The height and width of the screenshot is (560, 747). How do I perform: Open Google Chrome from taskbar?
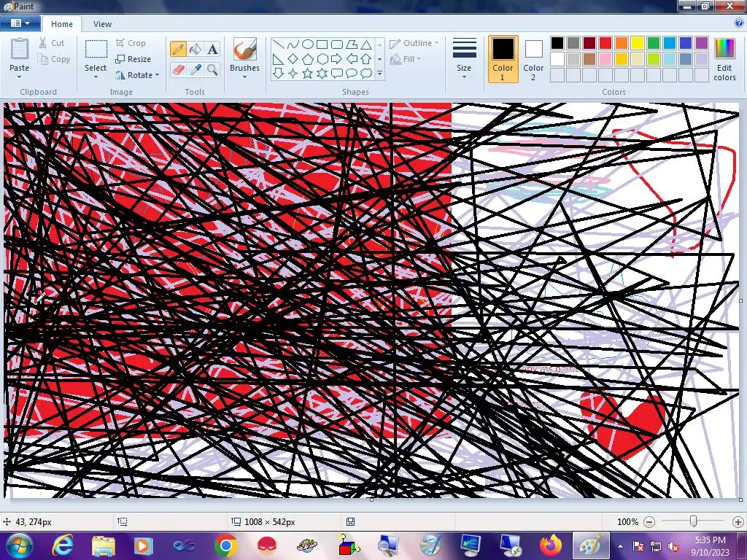pos(226,545)
